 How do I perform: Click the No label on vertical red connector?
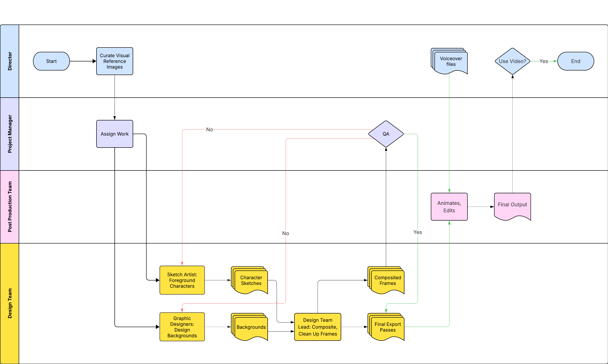[x=285, y=233]
